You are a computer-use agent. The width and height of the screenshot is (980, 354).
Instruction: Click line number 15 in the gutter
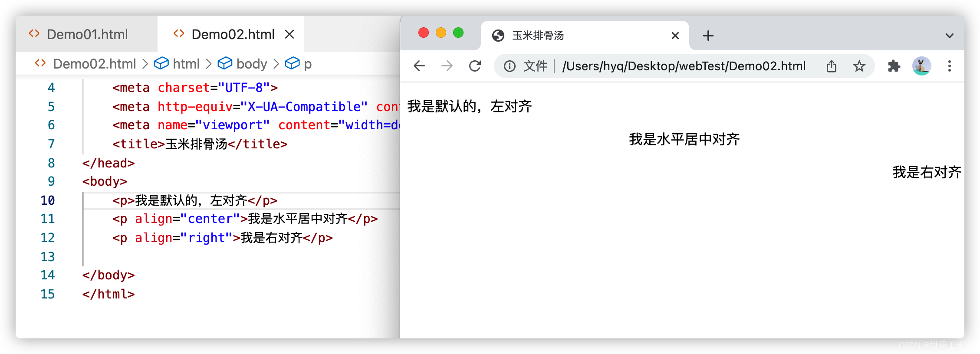[x=48, y=294]
